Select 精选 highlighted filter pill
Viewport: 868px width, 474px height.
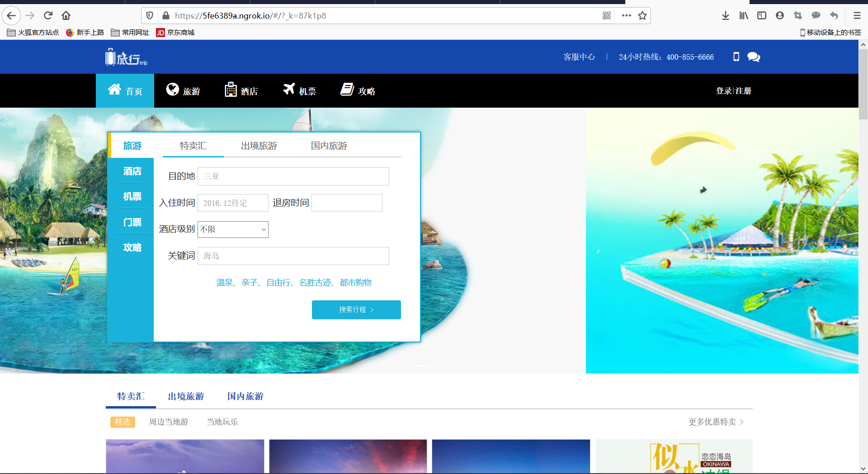coord(122,422)
